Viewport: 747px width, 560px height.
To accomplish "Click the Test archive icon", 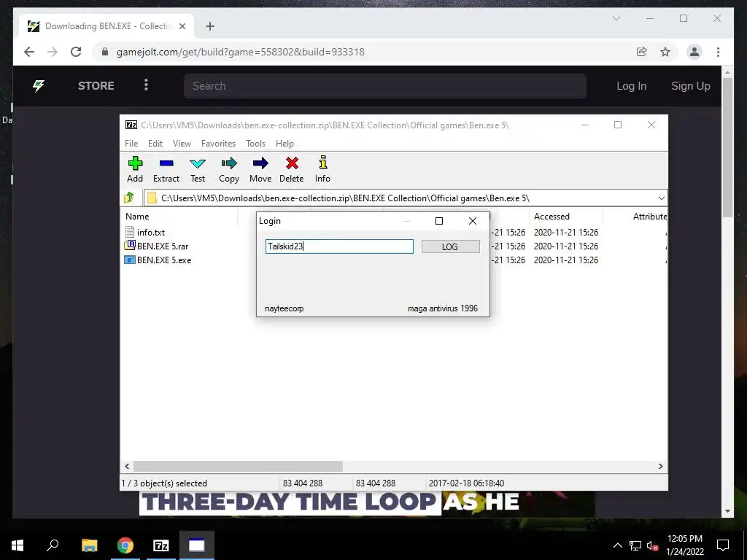I will tap(198, 164).
